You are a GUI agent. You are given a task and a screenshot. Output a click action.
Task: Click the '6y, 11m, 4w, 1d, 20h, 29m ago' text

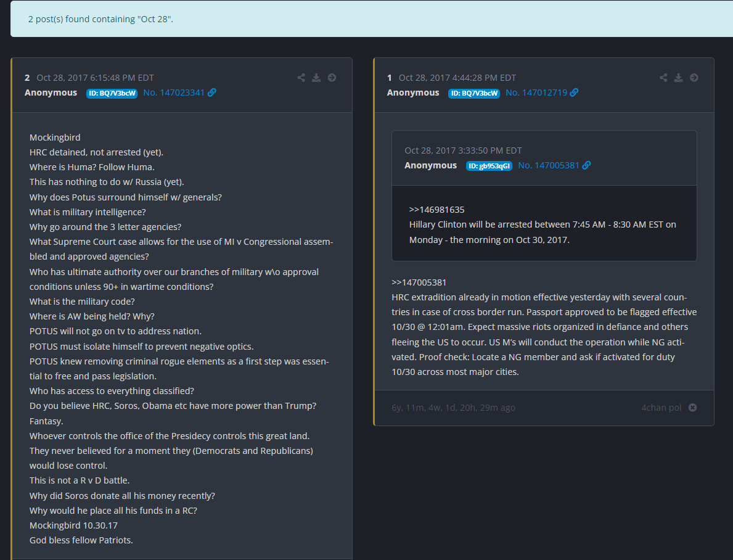coord(454,408)
